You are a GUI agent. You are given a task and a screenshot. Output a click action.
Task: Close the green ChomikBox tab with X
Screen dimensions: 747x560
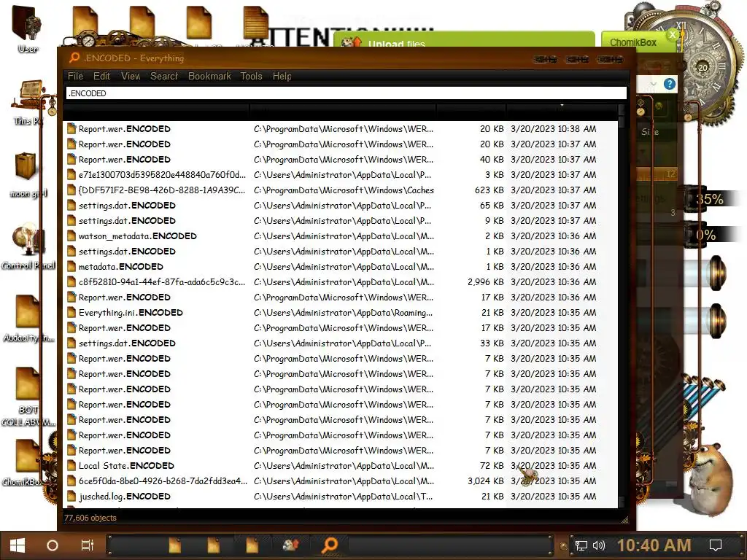[672, 35]
